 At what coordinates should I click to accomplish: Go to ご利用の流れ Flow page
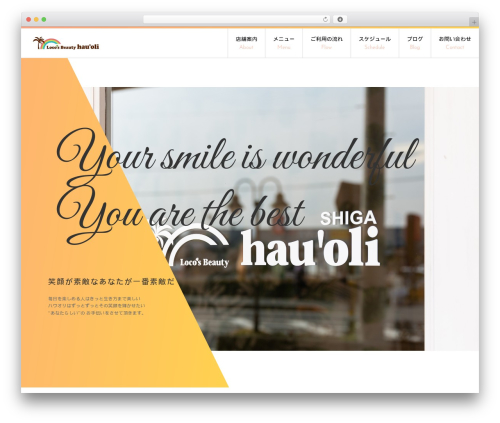[x=326, y=43]
